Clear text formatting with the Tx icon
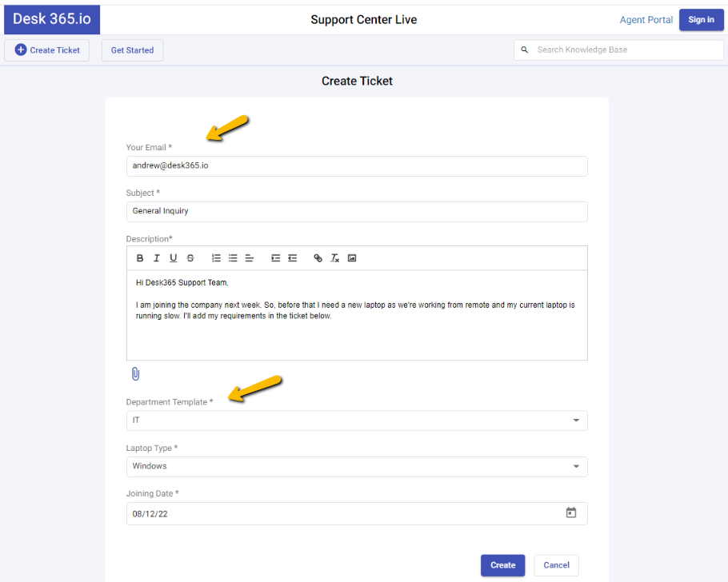This screenshot has height=582, width=728. tap(334, 257)
